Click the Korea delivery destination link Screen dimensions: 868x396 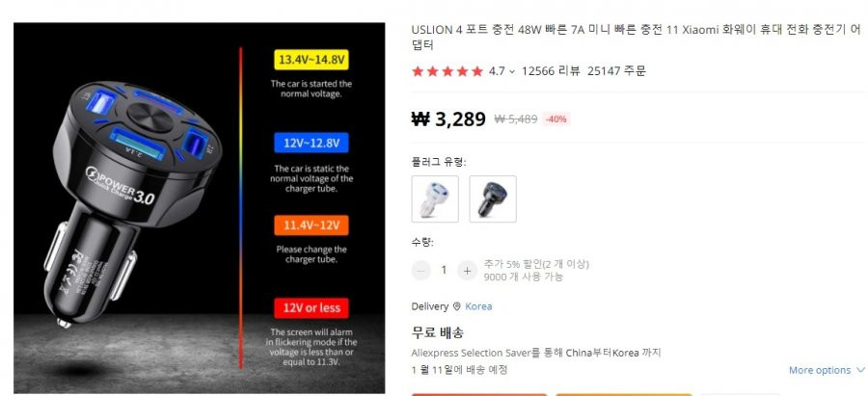coord(478,306)
